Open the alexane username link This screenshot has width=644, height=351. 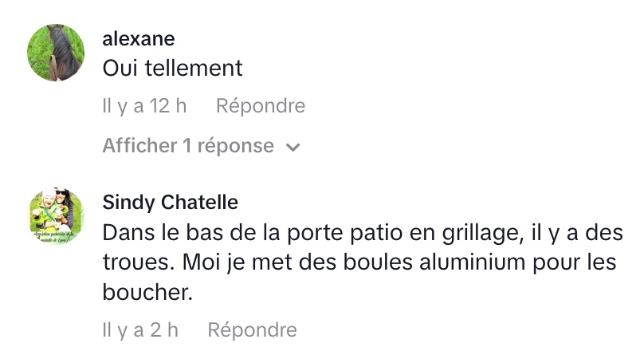139,38
